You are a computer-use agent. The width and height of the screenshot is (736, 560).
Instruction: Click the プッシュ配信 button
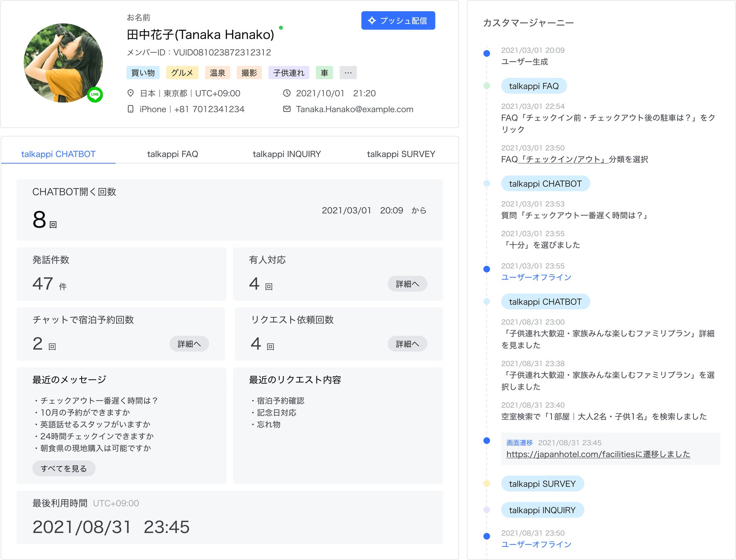[398, 20]
